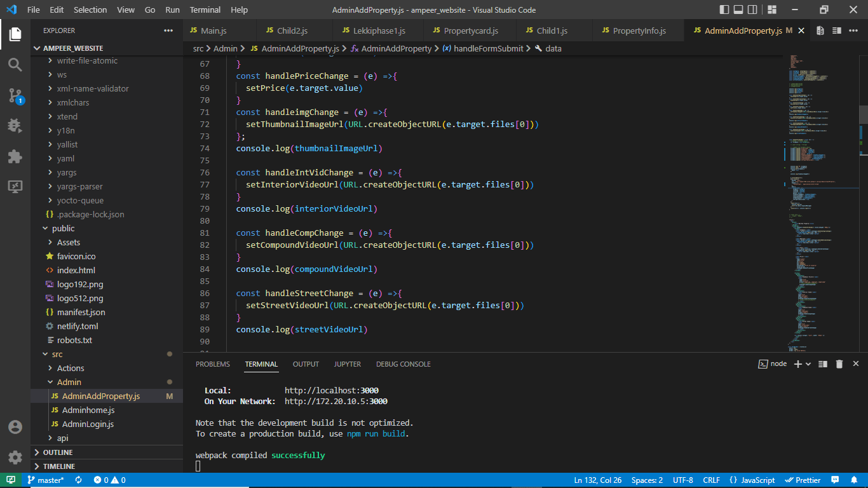Open the Extensions view
This screenshot has width=868, height=488.
pos(14,156)
